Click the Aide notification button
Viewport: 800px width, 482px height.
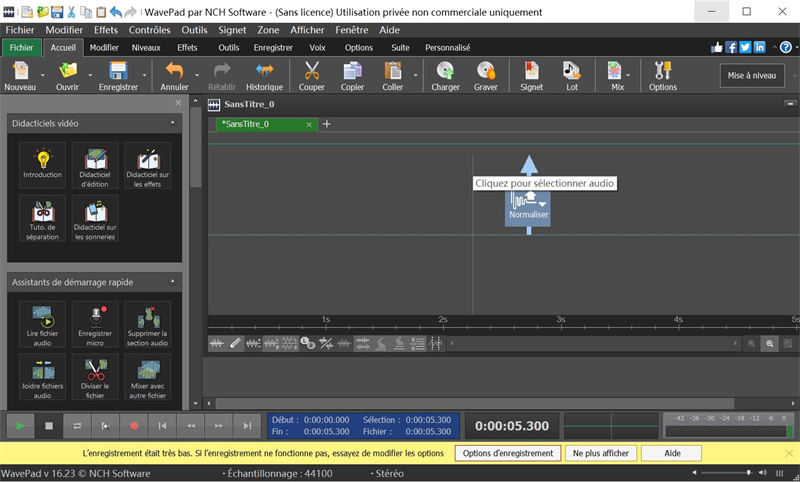671,453
